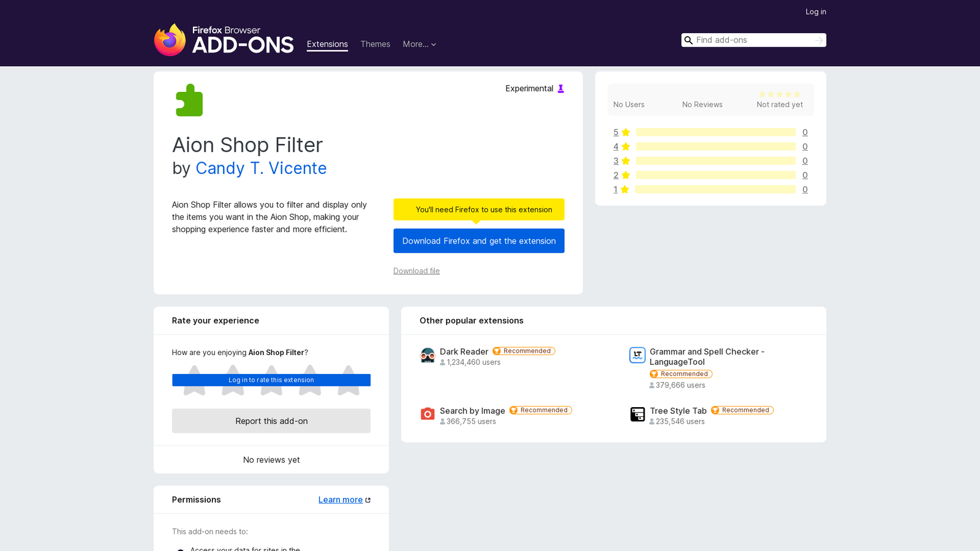Viewport: 980px width, 551px height.
Task: Click the LanguageTool extension icon
Action: tap(638, 355)
